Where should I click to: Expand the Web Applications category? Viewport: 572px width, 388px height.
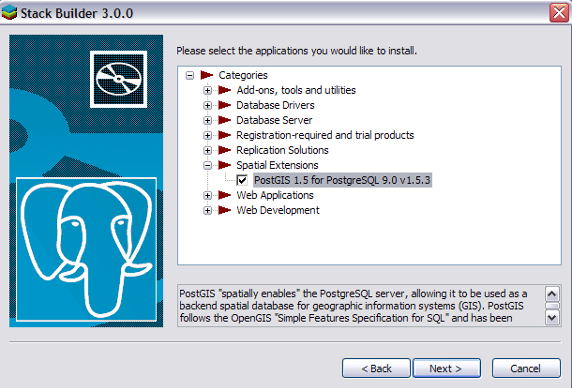click(x=208, y=195)
